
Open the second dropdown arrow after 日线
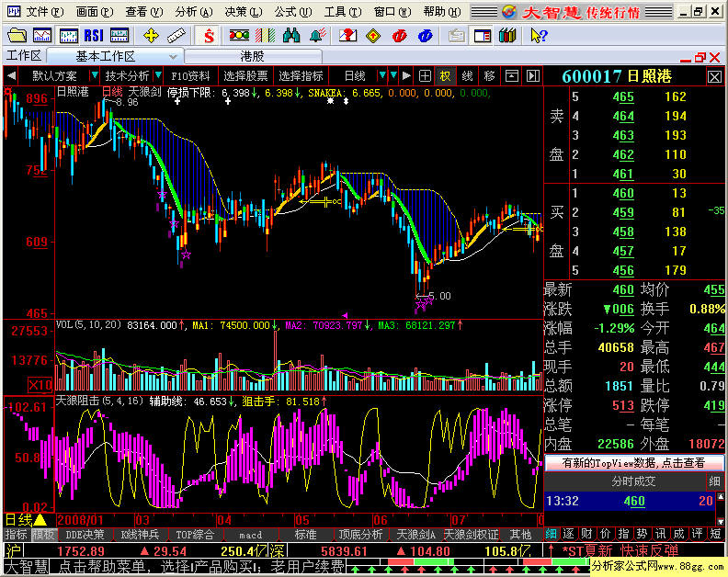click(x=393, y=75)
